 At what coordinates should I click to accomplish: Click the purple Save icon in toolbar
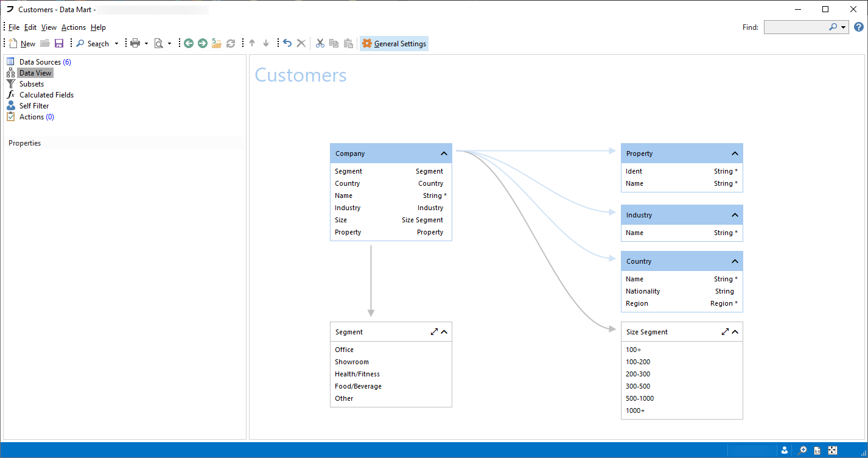(59, 43)
